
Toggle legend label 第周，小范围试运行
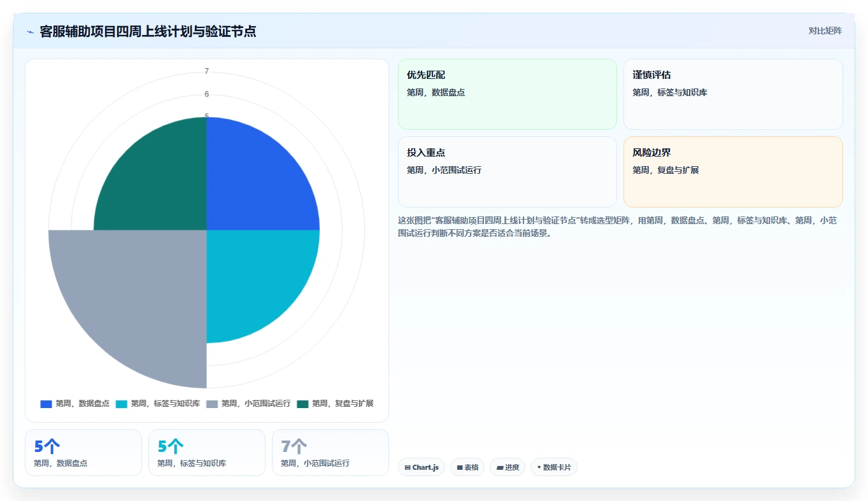tap(256, 404)
